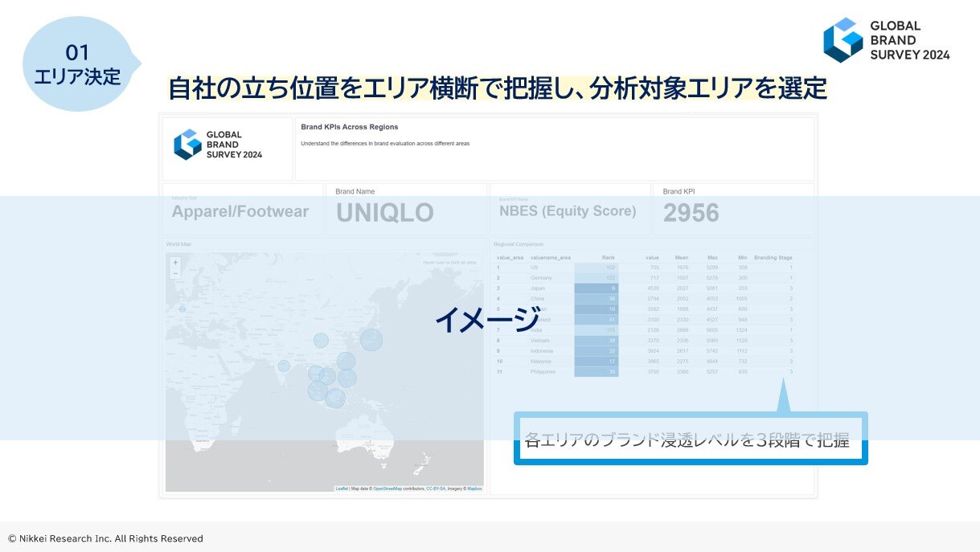Screen dimensions: 980x552
Task: Select the NBES (Equity Score) card
Action: point(570,209)
